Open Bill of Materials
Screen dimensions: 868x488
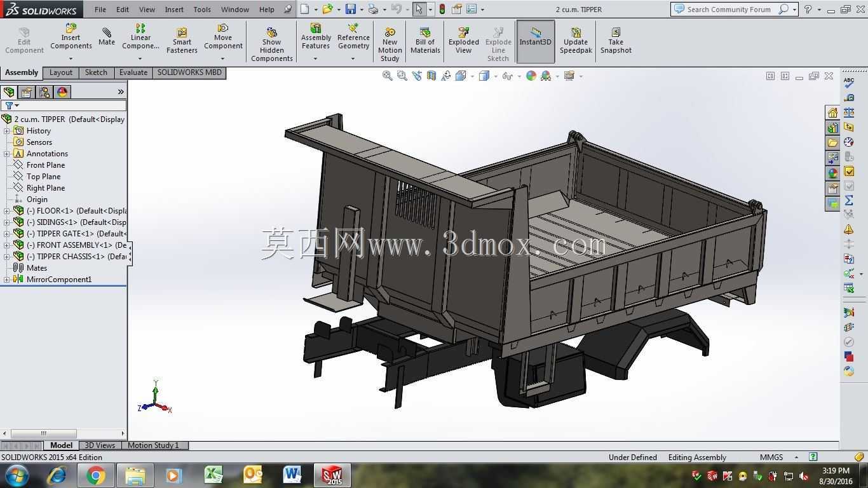[425, 41]
